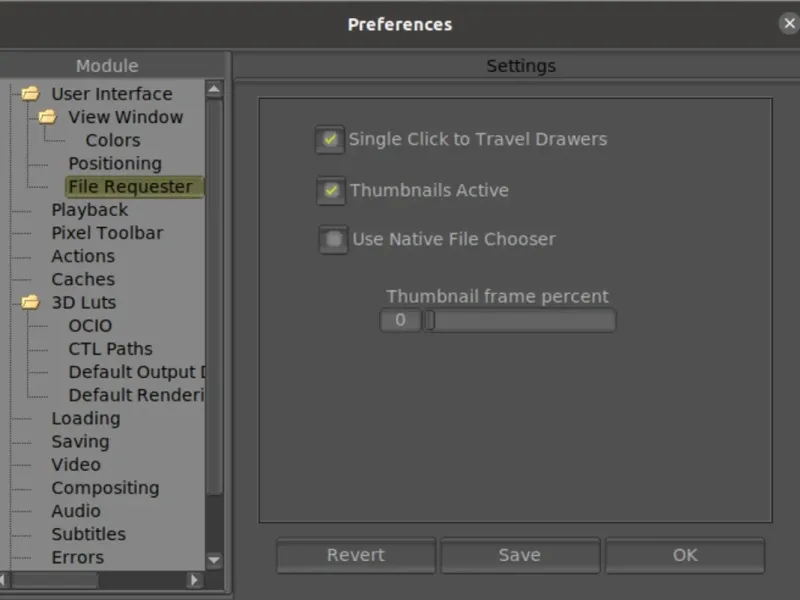The image size is (800, 600).
Task: Click the Save button
Action: [520, 555]
